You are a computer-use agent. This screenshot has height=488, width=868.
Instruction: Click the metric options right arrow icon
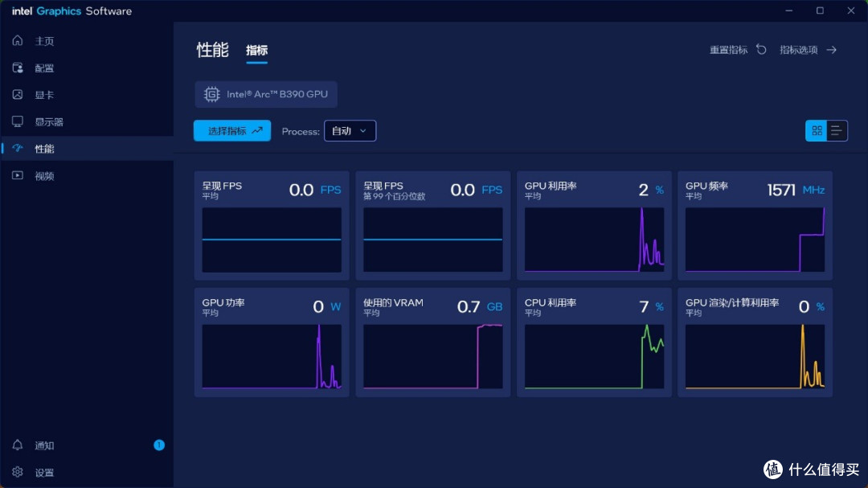832,50
